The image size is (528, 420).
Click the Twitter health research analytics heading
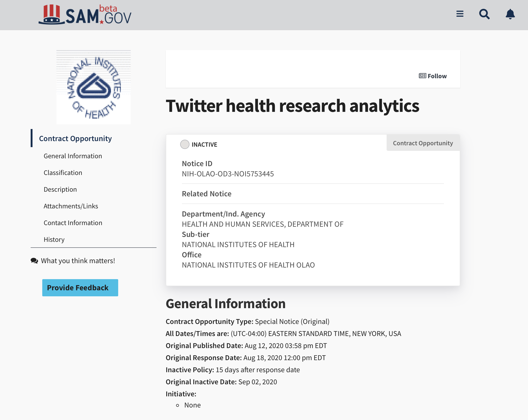pyautogui.click(x=292, y=106)
